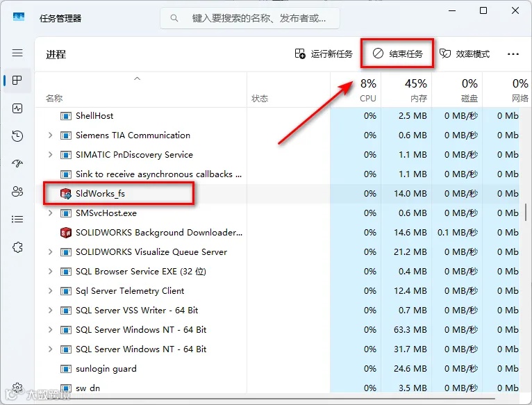
Task: Focus the search box at top
Action: click(250, 18)
